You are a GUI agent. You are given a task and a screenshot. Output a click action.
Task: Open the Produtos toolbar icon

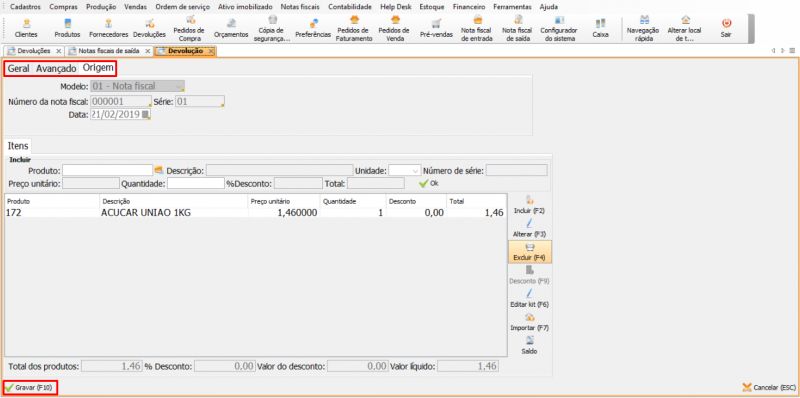tap(67, 29)
